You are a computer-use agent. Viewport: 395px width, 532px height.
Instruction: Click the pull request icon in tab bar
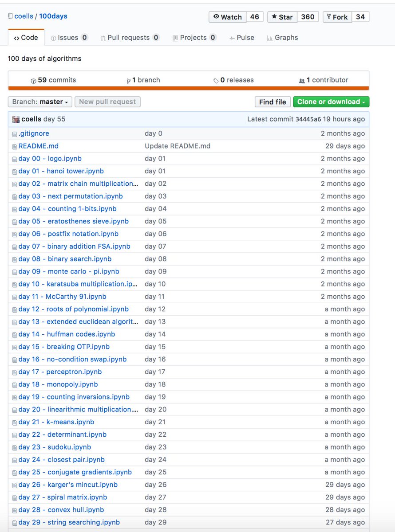point(103,38)
